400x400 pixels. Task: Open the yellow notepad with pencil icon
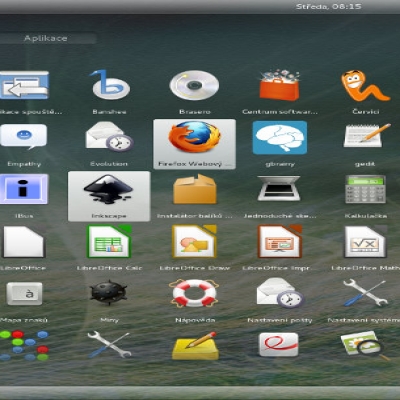[195, 346]
